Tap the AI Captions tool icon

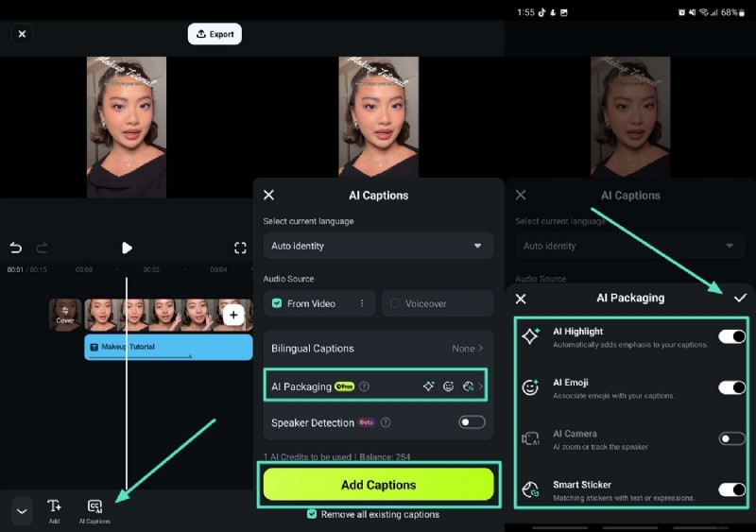(94, 507)
